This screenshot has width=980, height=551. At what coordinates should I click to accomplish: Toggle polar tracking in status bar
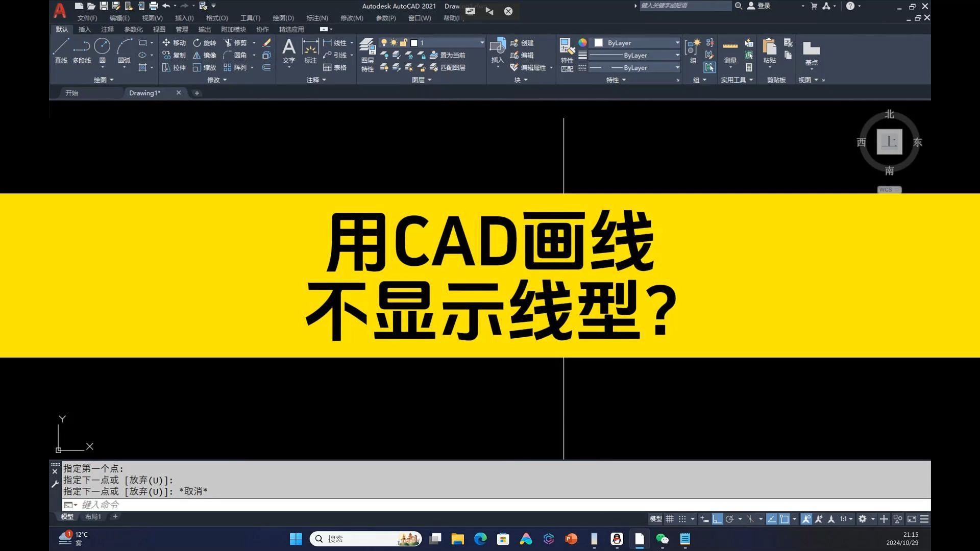tap(730, 519)
